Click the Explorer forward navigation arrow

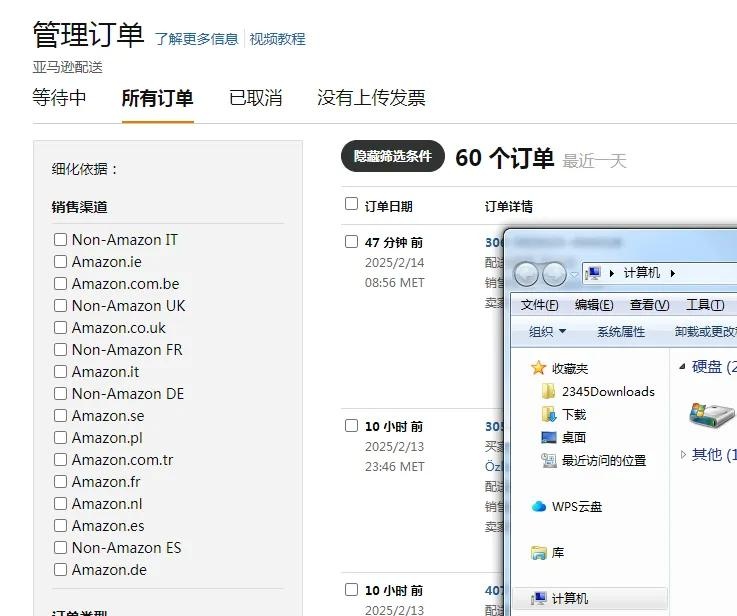554,274
